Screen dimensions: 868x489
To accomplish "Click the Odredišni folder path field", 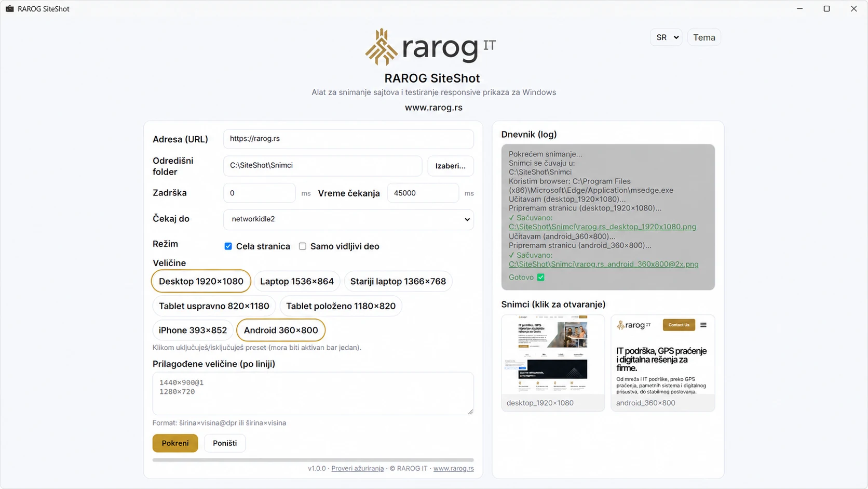I will (322, 166).
